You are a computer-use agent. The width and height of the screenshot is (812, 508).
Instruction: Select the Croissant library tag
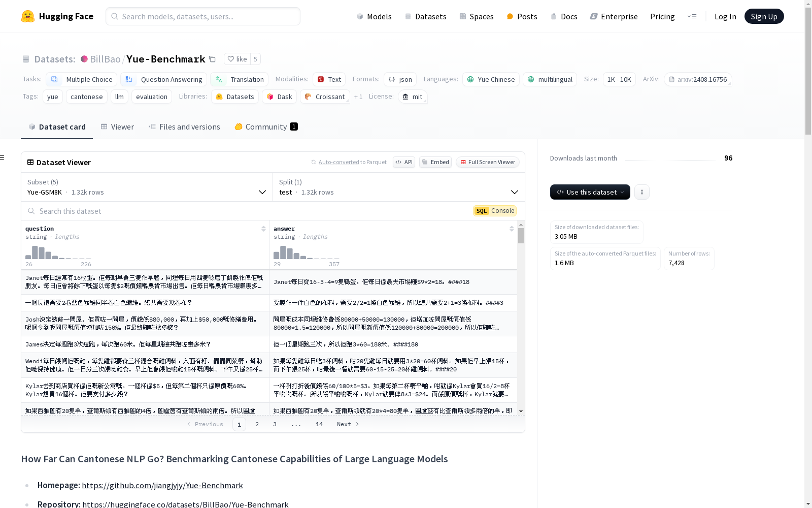pos(325,97)
